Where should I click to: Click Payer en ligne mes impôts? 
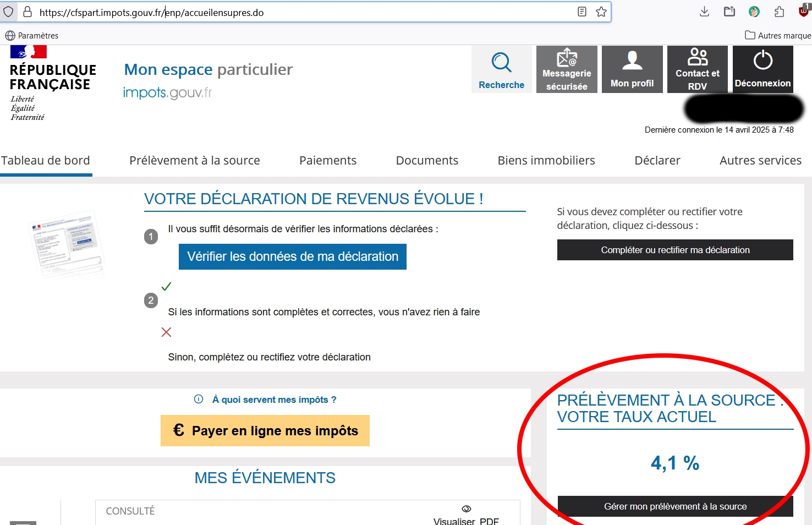(x=265, y=430)
